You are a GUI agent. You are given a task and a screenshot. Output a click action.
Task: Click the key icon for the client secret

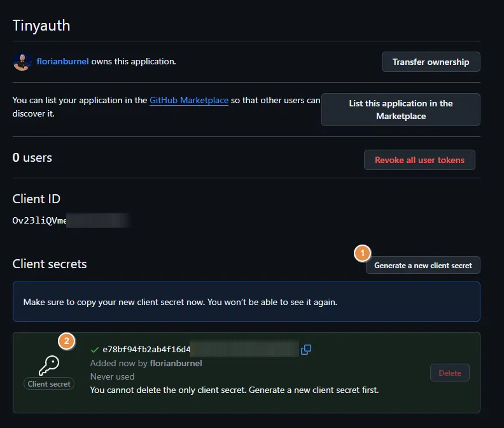coord(48,365)
